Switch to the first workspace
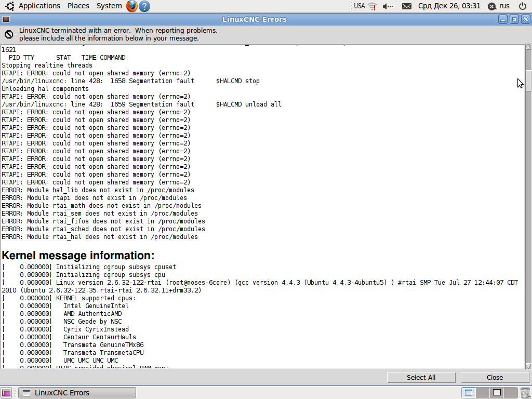 click(x=469, y=393)
